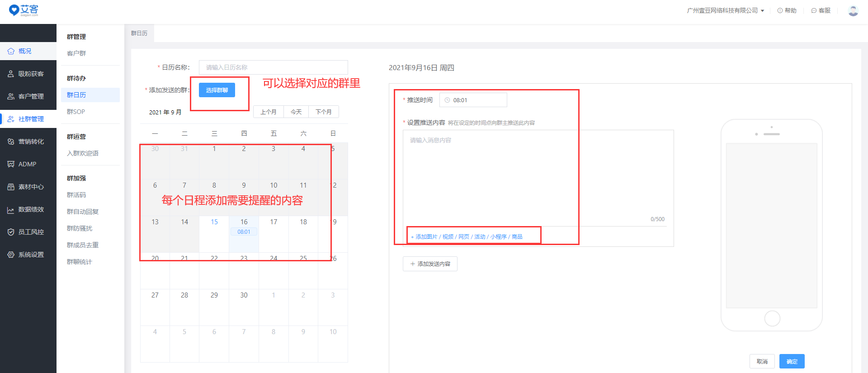Open 数据绩效 chart icon

coord(11,210)
